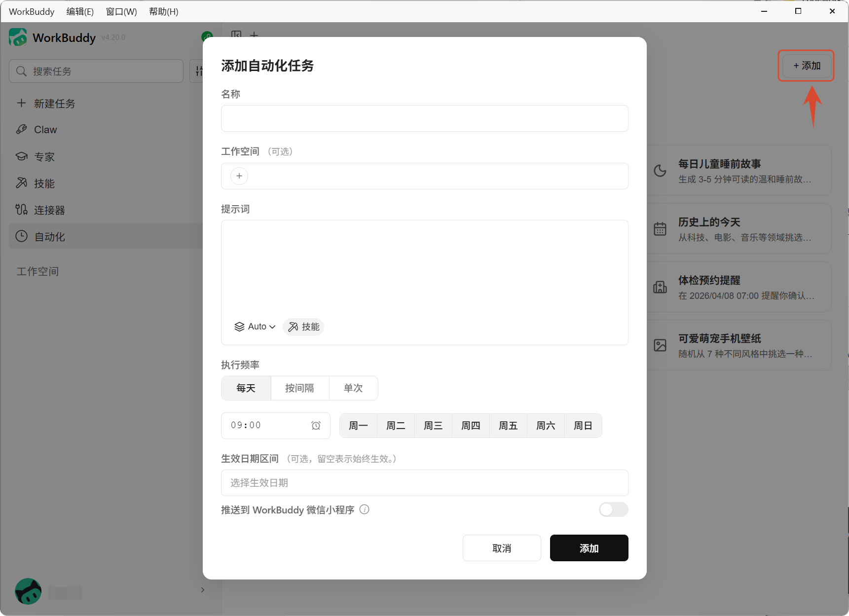Toggle 周一 weekday selection
The height and width of the screenshot is (616, 849).
click(x=359, y=426)
